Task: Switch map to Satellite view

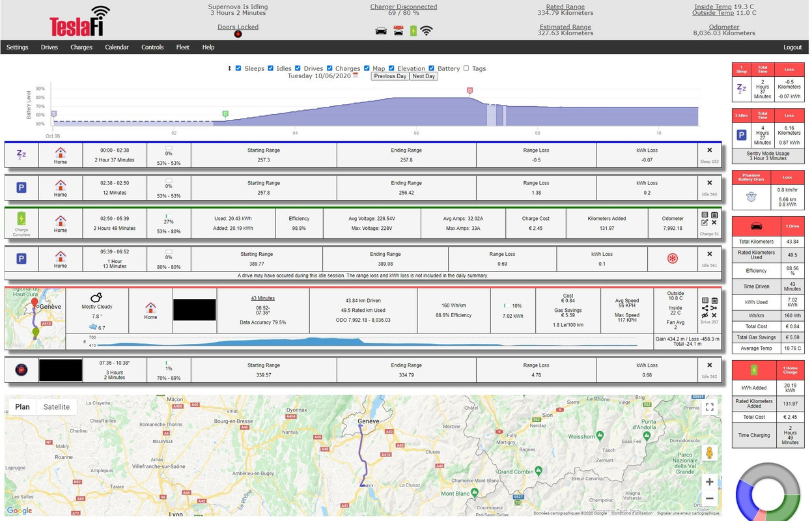Action: 57,407
